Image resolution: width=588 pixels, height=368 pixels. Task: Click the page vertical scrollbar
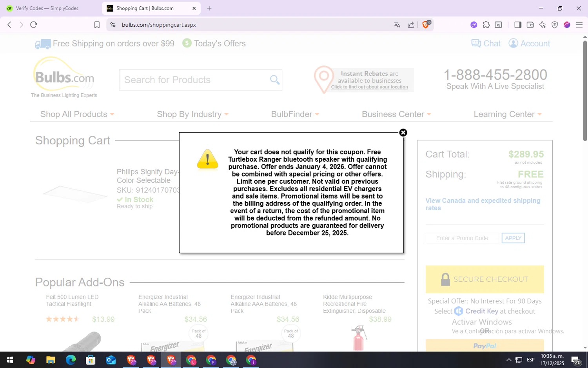585,90
